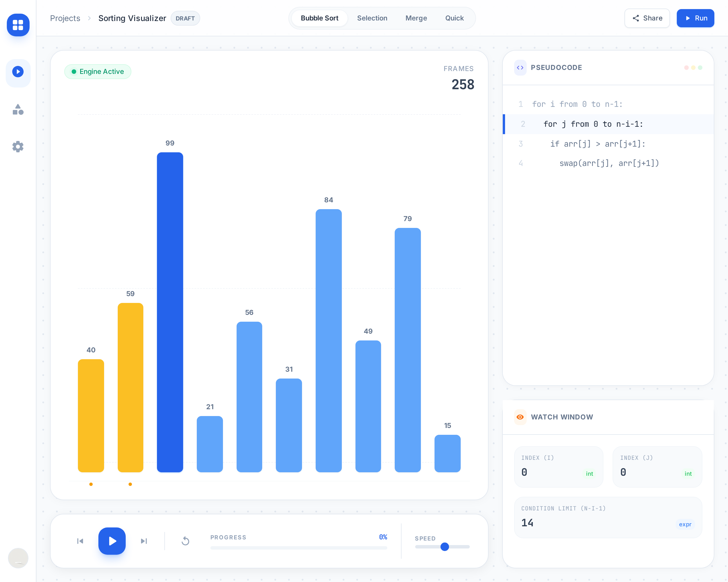Open the shapes section in sidebar
The height and width of the screenshot is (582, 728).
point(18,110)
